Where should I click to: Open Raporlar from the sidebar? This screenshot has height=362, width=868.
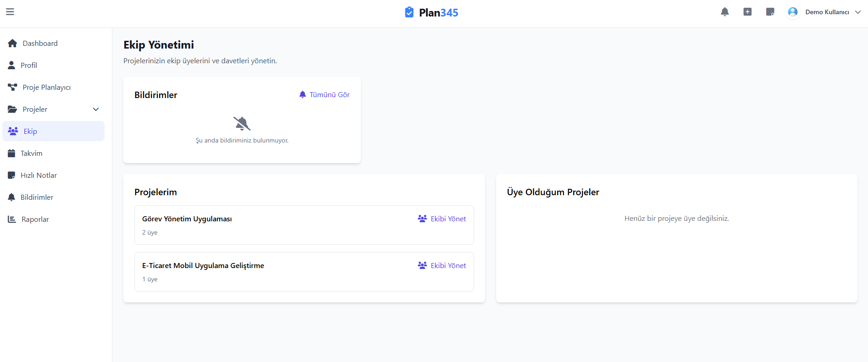(x=35, y=219)
